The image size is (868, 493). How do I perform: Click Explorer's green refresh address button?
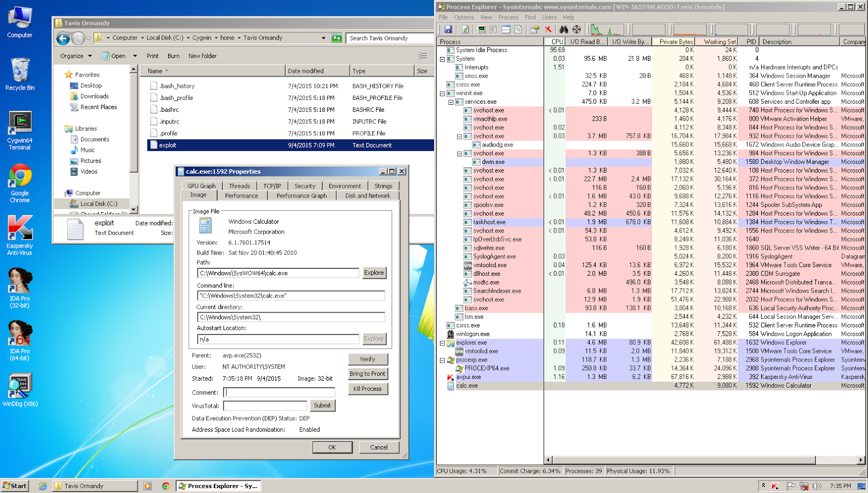(x=337, y=38)
